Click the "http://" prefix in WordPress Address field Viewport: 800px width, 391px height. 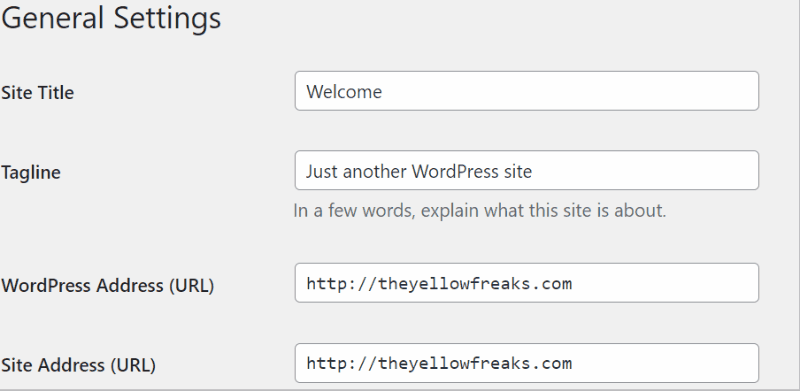pyautogui.click(x=342, y=283)
